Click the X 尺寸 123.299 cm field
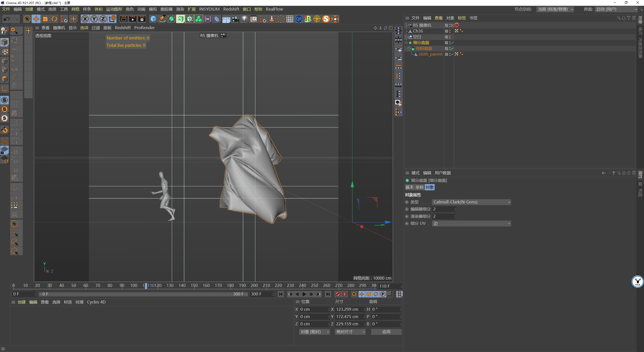The image size is (644, 352). coord(348,310)
